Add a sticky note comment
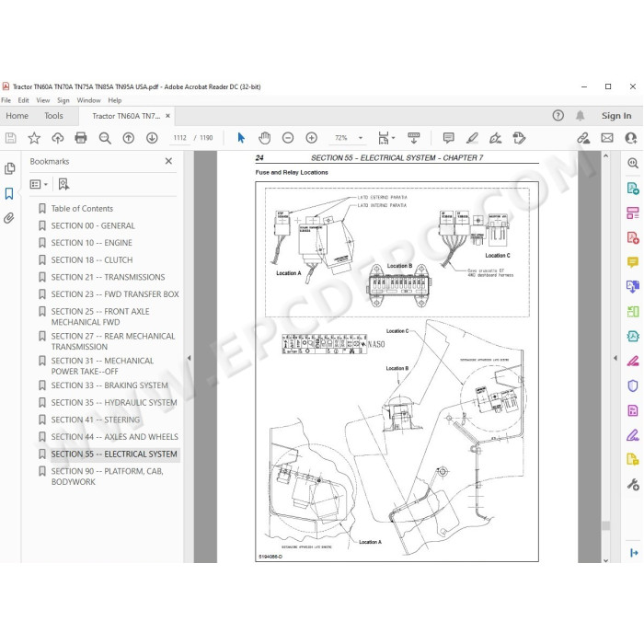The height and width of the screenshot is (644, 644). click(449, 138)
